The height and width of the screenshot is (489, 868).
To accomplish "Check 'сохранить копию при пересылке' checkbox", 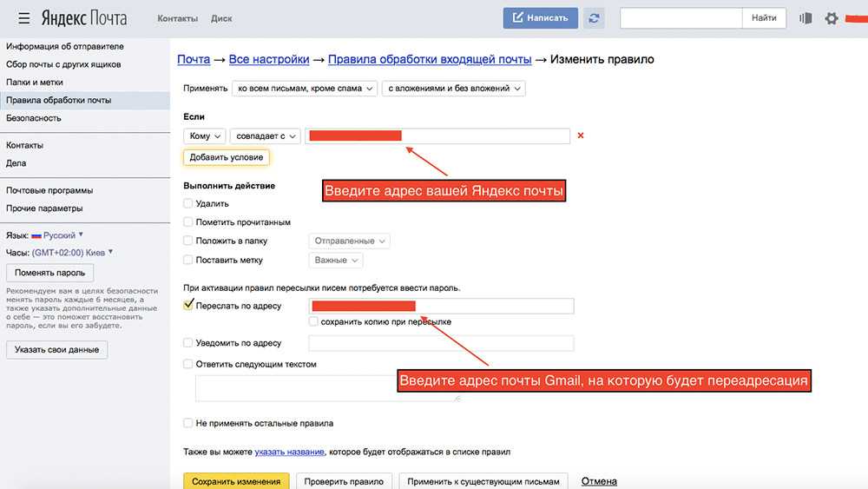I will coord(314,321).
